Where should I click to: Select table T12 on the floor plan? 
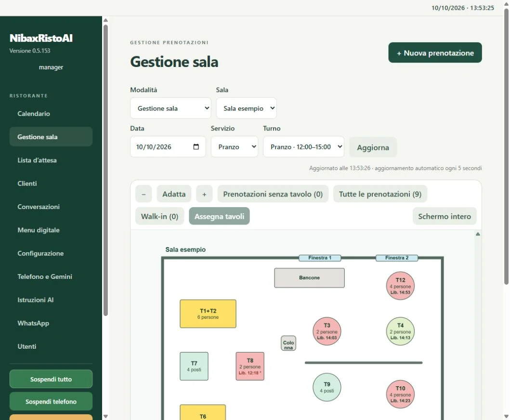coord(400,286)
